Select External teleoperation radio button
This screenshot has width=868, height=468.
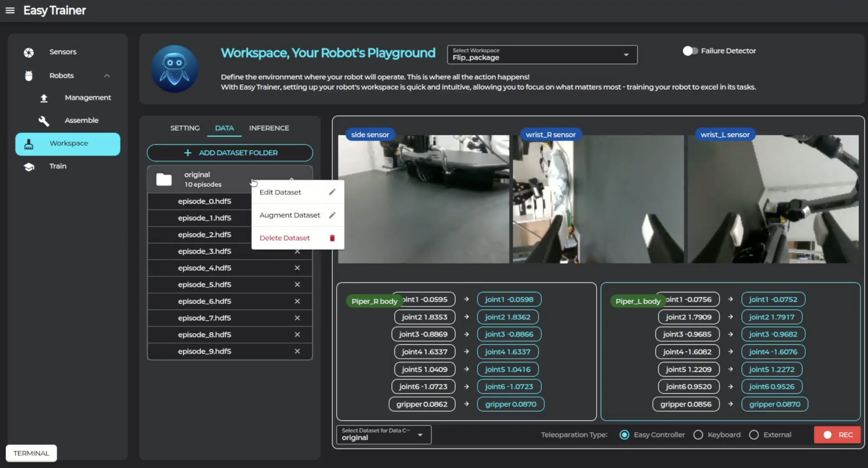(754, 435)
